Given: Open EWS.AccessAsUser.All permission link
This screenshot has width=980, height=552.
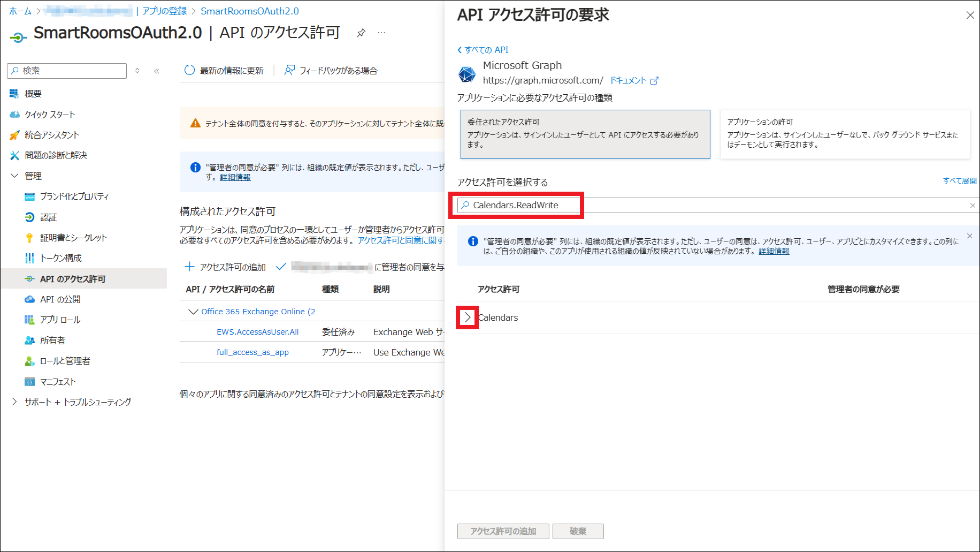Looking at the screenshot, I should [x=257, y=332].
